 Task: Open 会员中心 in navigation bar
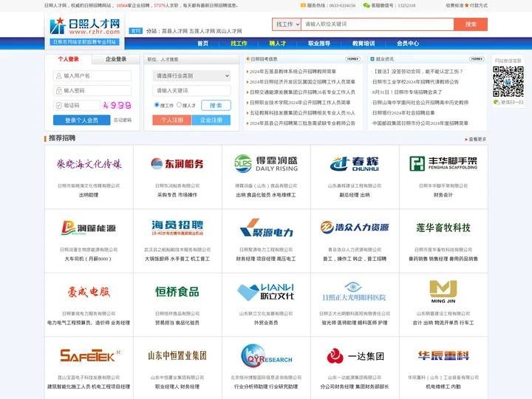coord(408,44)
